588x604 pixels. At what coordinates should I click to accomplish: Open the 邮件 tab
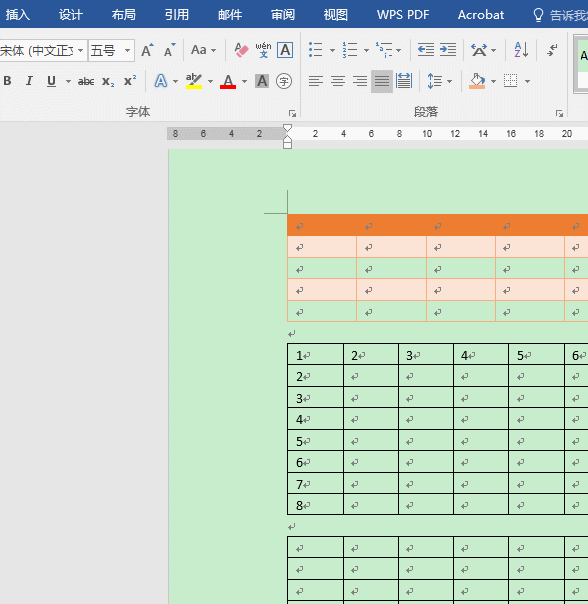(x=230, y=15)
